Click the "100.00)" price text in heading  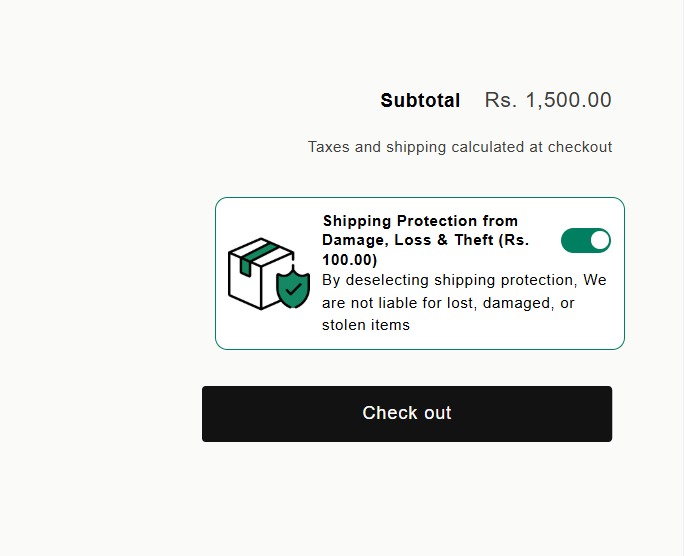[349, 260]
